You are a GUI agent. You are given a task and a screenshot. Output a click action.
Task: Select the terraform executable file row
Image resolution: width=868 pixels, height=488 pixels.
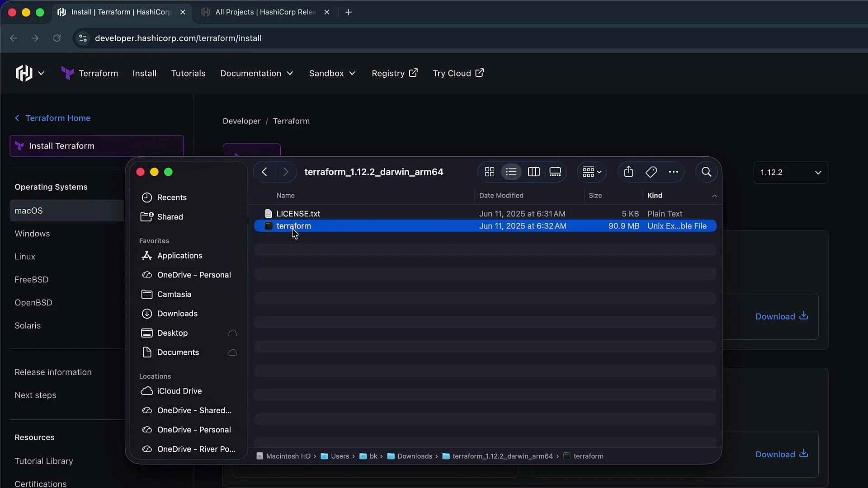[485, 226]
